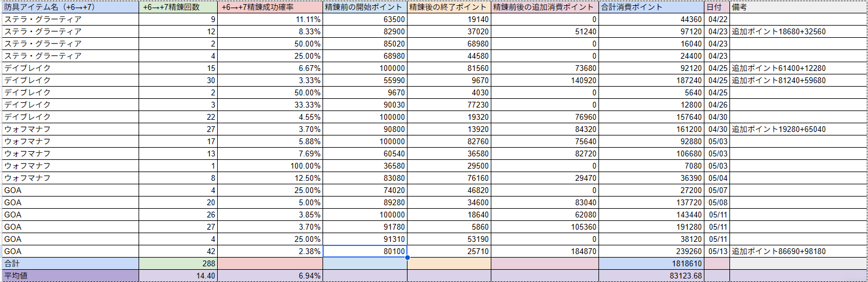The image size is (868, 282).
Task: Select the total refinement count cell 288
Action: 179,263
